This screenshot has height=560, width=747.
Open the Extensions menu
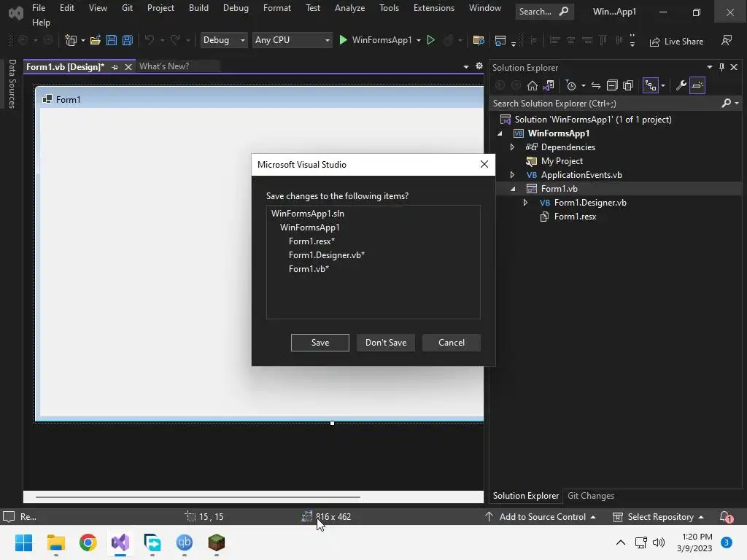[x=434, y=8]
